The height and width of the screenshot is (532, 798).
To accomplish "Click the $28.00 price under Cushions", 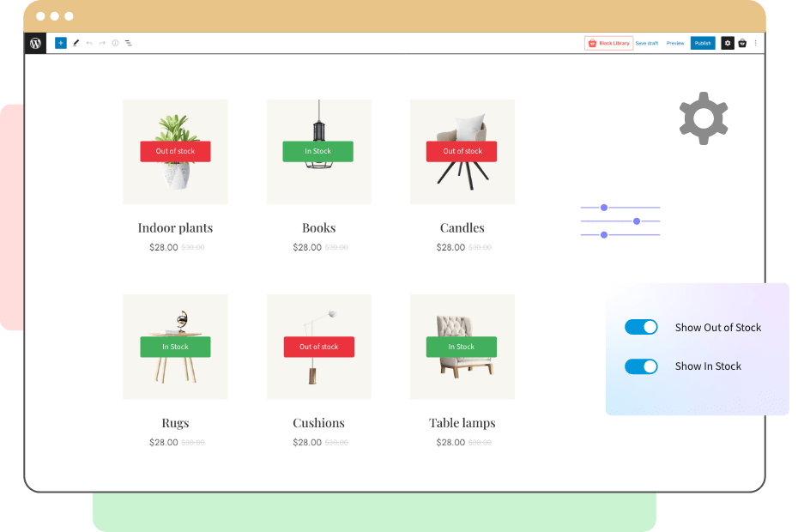I will [x=307, y=443].
